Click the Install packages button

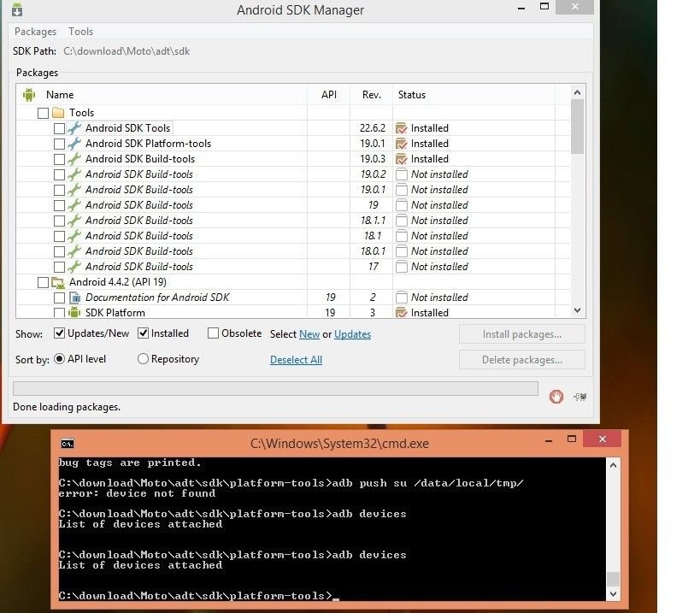(x=522, y=334)
